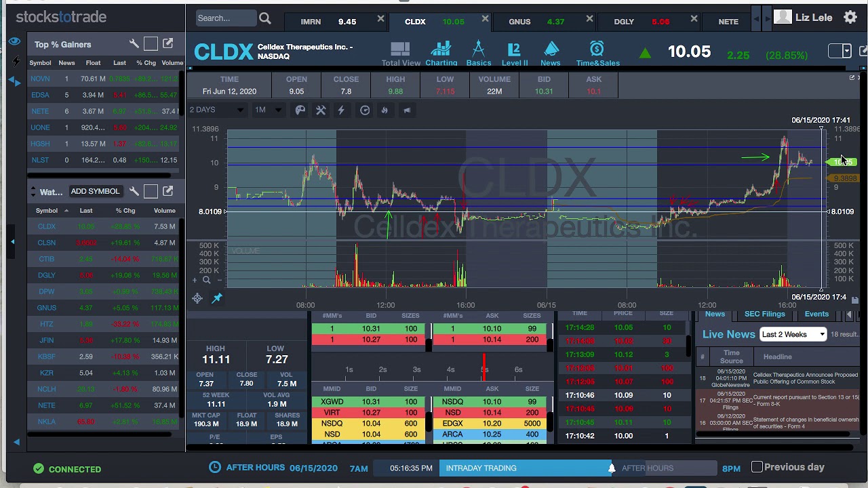Click the chart pin icon
Viewport: 868px width, 488px height.
pyautogui.click(x=217, y=298)
